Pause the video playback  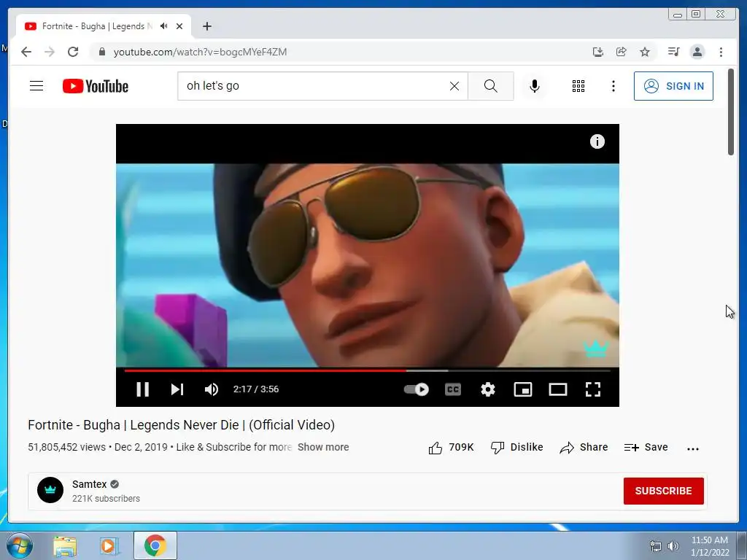click(x=142, y=389)
